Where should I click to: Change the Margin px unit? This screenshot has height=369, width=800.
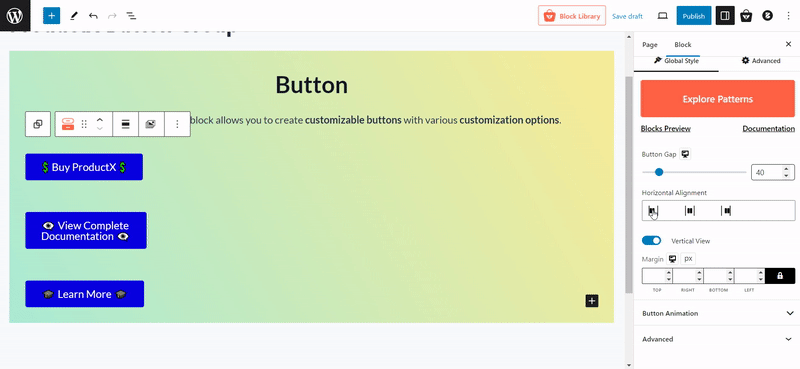pyautogui.click(x=688, y=259)
